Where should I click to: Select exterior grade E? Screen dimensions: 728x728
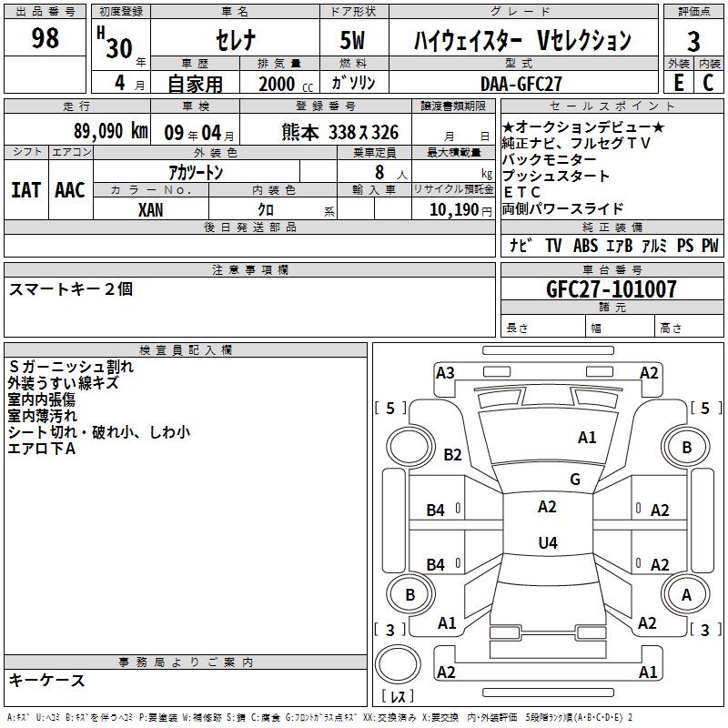(x=678, y=83)
